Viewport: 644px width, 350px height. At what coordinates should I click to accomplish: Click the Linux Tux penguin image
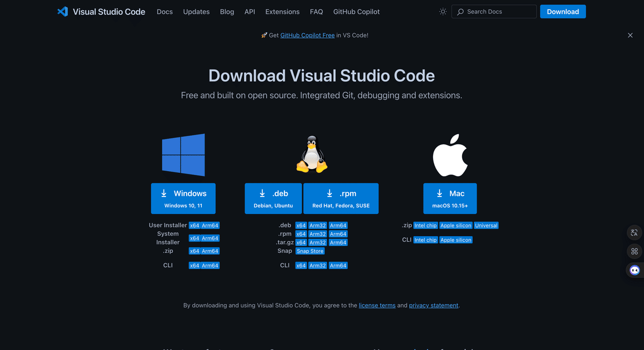(x=312, y=154)
